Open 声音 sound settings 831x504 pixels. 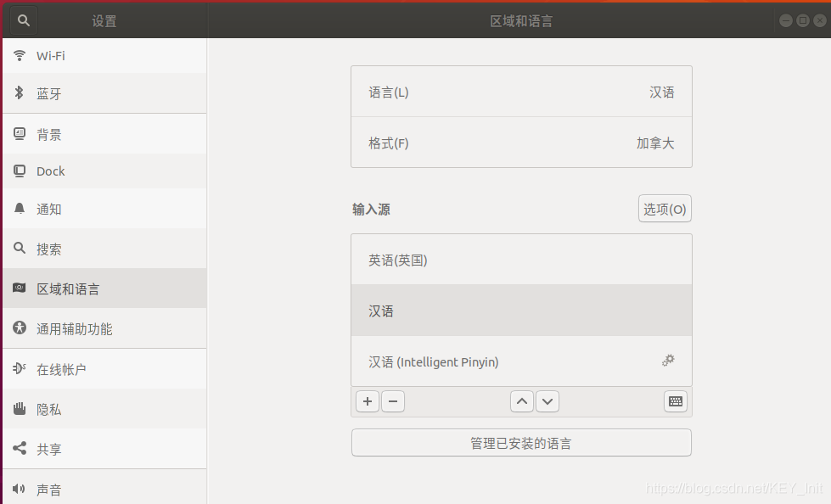104,489
